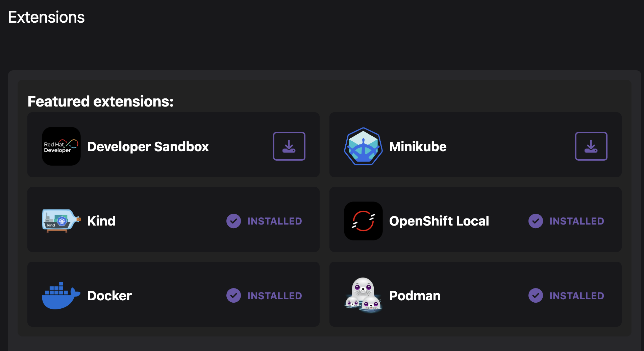Image resolution: width=644 pixels, height=351 pixels.
Task: Click the Featured extensions heading
Action: point(100,101)
